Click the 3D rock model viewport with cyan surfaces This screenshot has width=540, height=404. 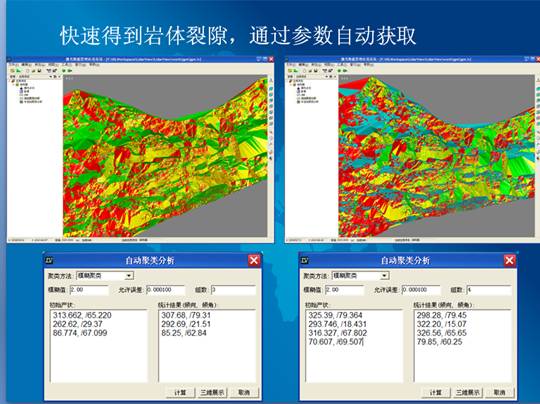(x=437, y=156)
